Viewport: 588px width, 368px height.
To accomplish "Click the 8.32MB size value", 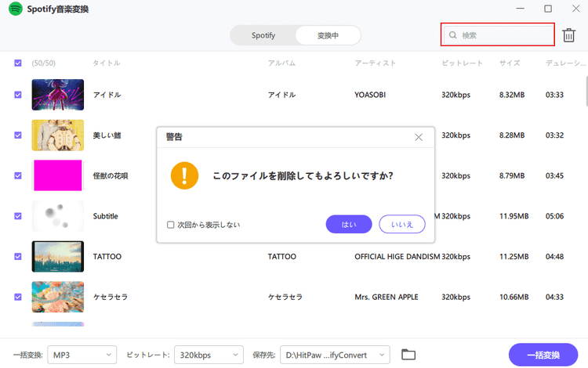I will pos(512,95).
